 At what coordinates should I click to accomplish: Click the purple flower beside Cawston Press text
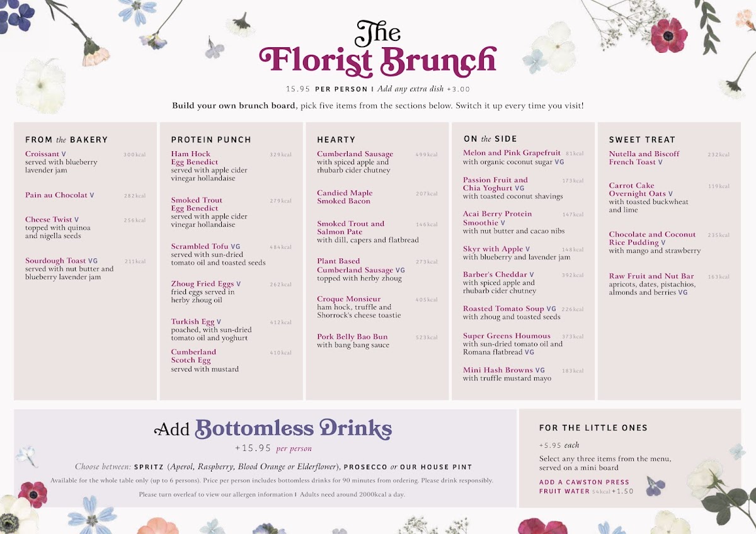[656, 486]
